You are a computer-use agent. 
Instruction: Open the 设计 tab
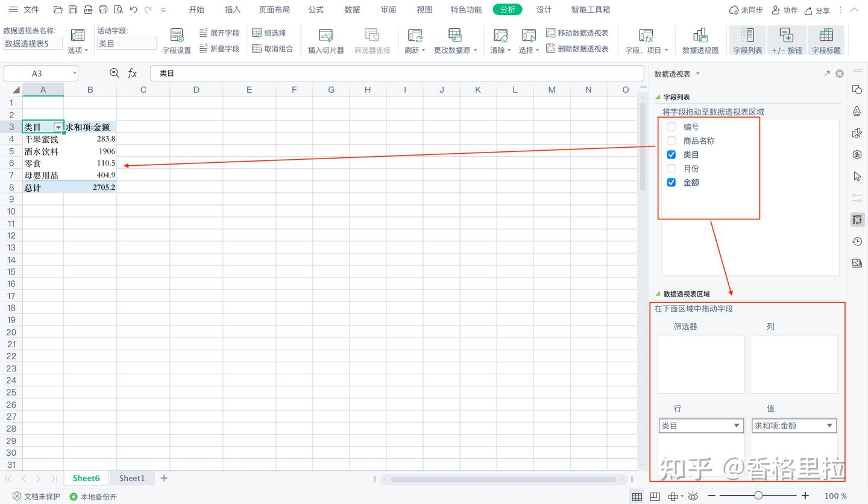pyautogui.click(x=544, y=10)
